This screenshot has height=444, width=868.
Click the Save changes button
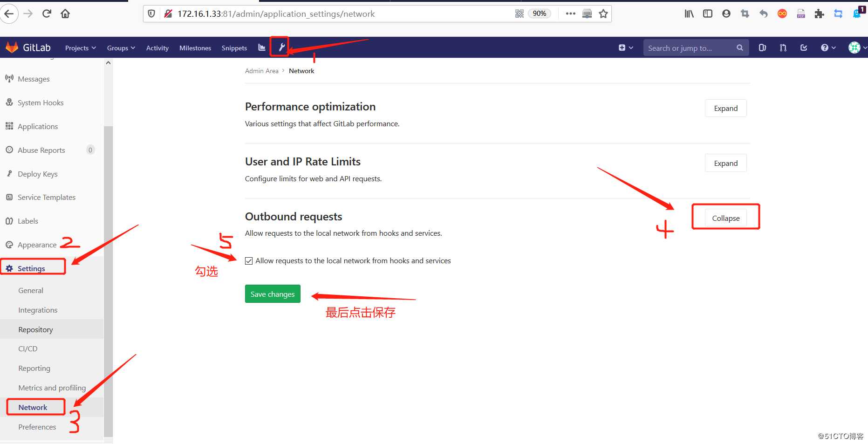point(273,294)
